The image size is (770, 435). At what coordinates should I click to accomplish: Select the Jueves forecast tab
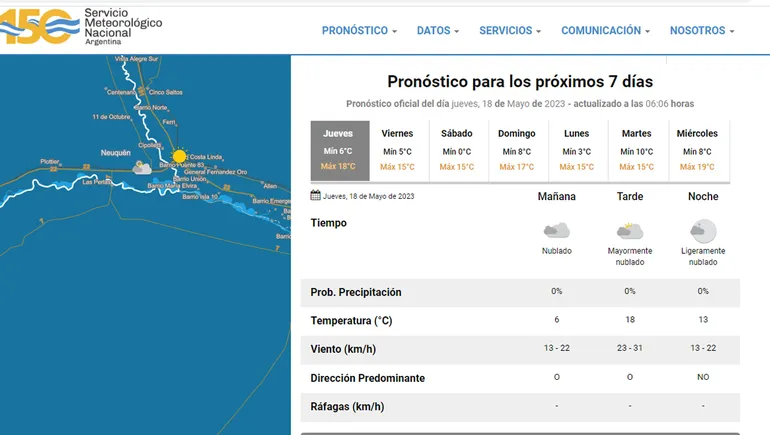tap(339, 151)
